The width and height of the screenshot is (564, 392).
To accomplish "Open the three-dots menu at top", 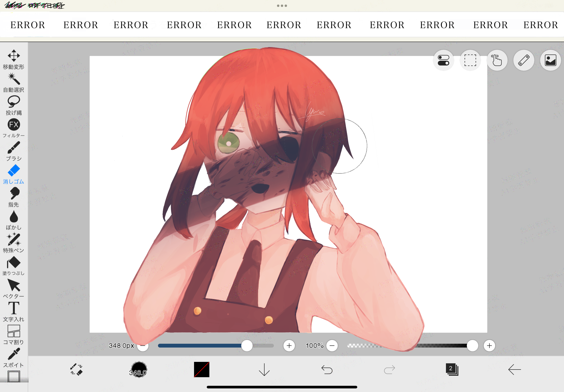I will tap(282, 6).
